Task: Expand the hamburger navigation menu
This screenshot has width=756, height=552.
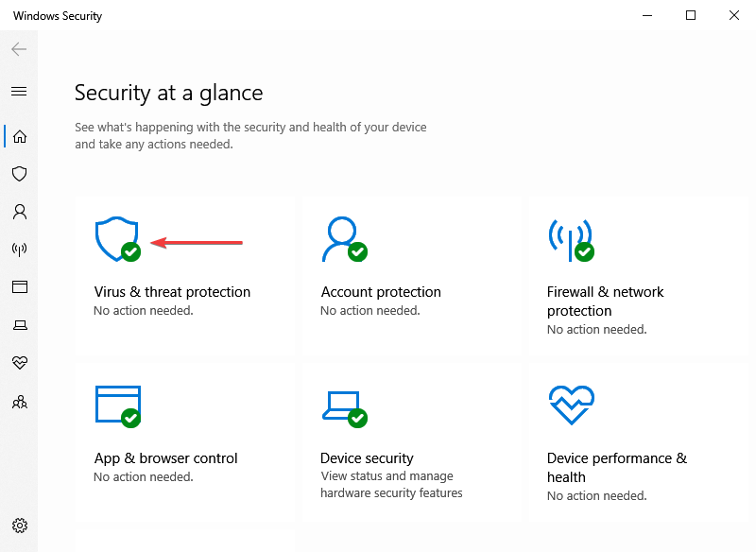Action: 19,92
